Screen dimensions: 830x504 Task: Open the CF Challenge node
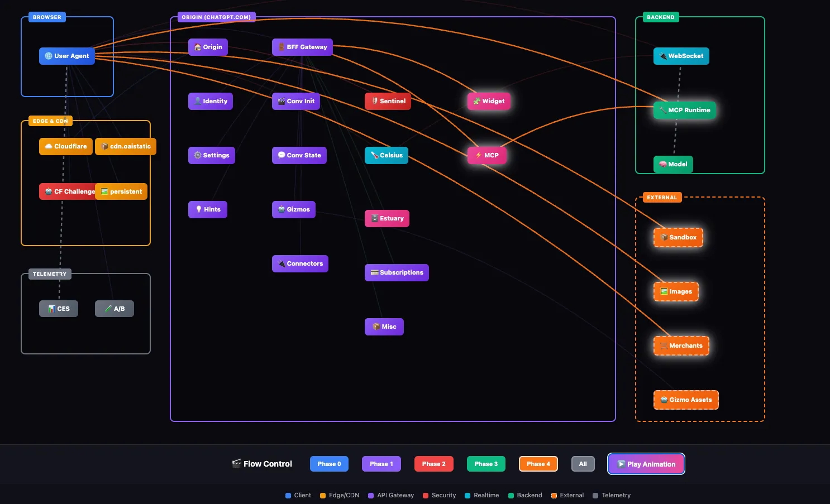coord(67,191)
